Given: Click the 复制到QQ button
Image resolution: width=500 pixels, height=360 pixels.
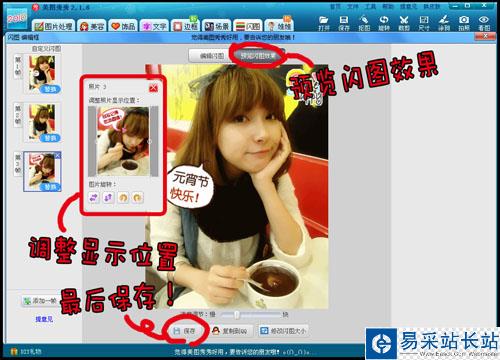Looking at the screenshot, I should (230, 331).
